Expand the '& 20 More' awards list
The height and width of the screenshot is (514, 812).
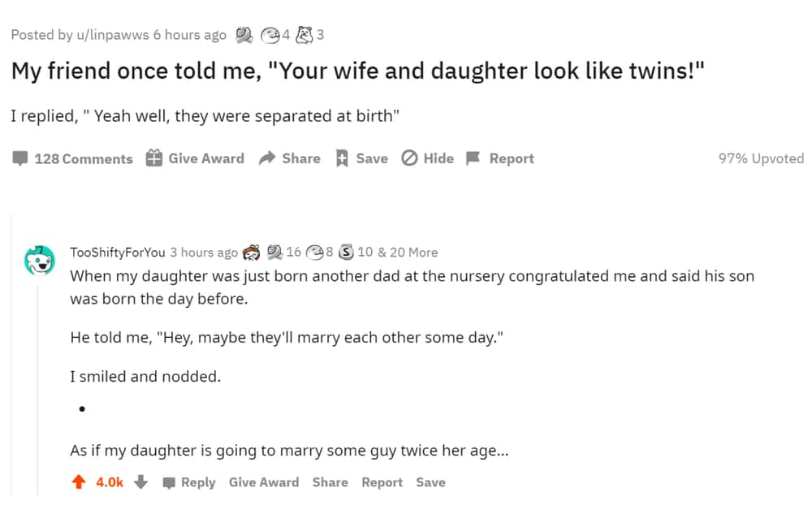tap(408, 252)
